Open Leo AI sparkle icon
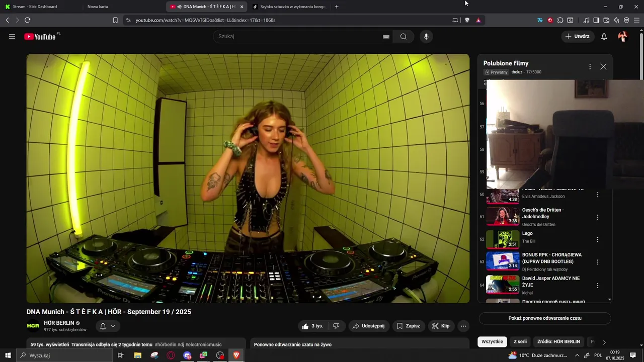 616,20
